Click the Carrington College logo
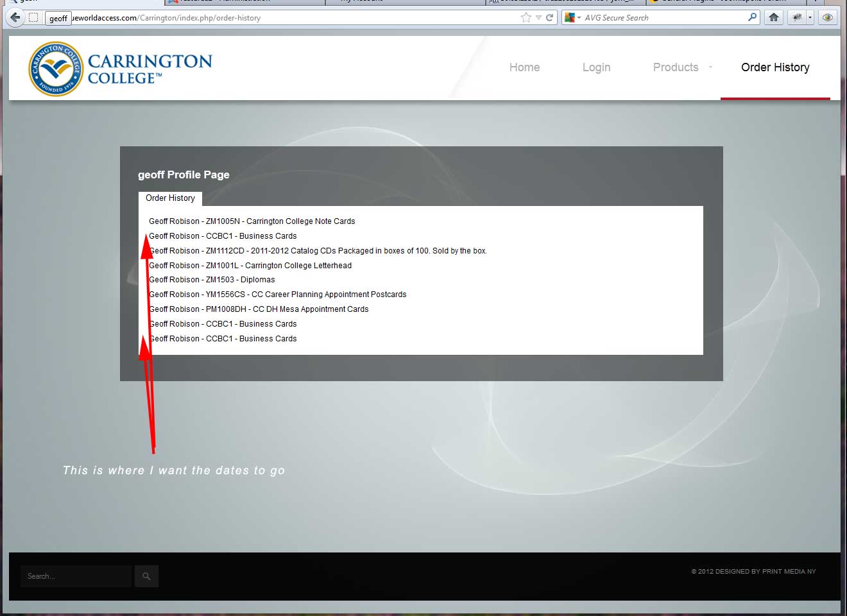 (x=120, y=69)
